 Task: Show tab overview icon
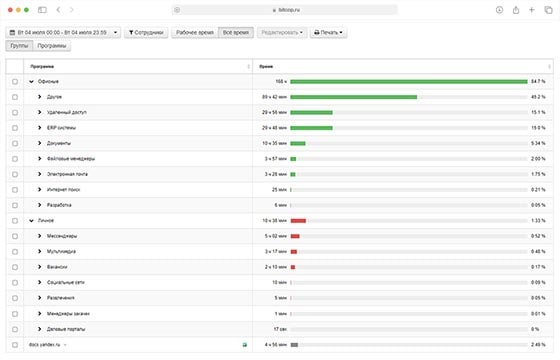coord(548,10)
